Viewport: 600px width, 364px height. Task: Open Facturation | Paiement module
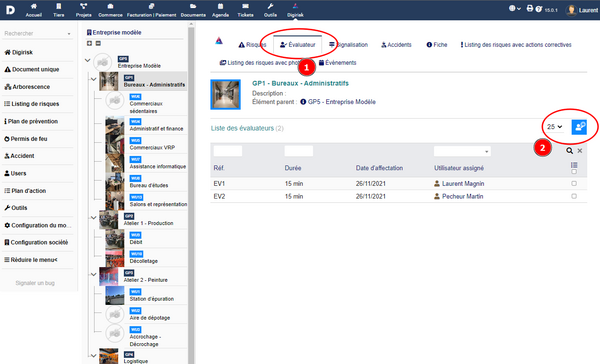152,10
